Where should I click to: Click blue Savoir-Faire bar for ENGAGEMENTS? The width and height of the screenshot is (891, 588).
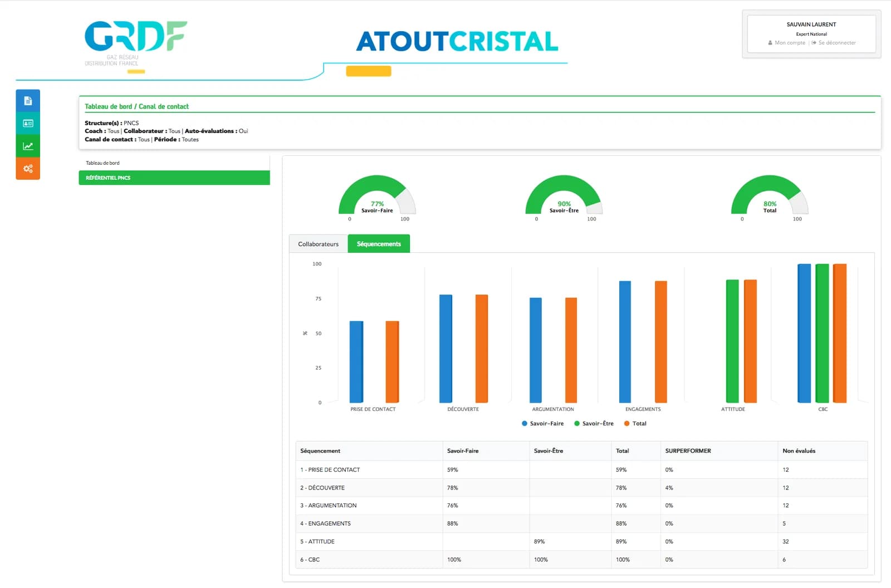[625, 342]
